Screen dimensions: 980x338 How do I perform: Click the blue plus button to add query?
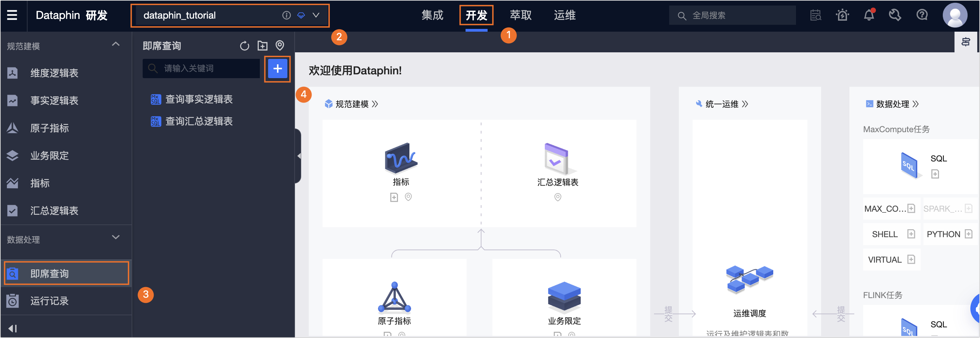[277, 69]
